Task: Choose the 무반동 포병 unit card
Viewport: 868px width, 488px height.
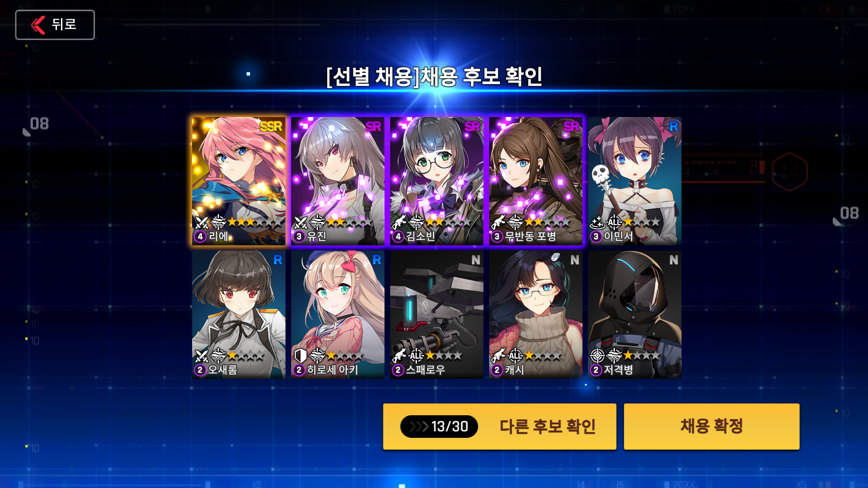Action: coord(536,181)
